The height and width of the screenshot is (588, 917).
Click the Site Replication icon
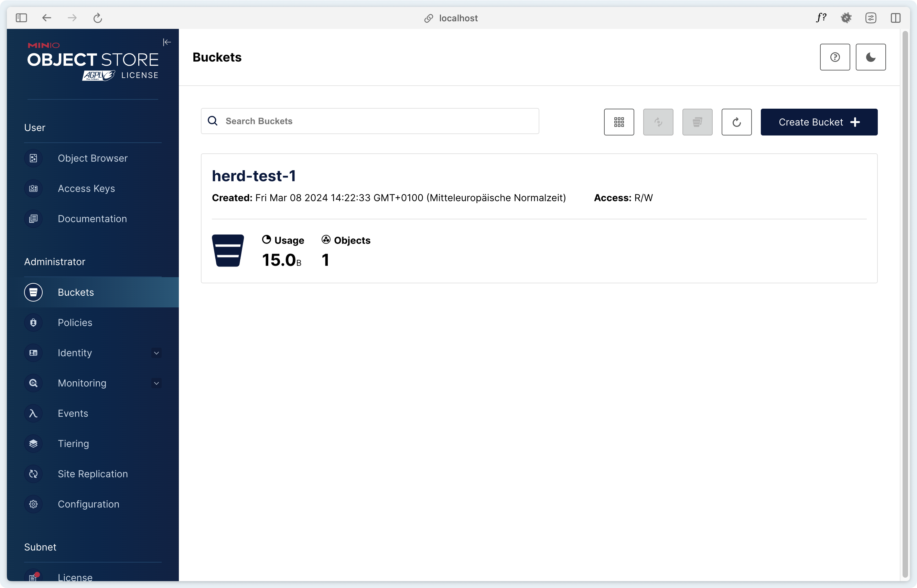33,474
